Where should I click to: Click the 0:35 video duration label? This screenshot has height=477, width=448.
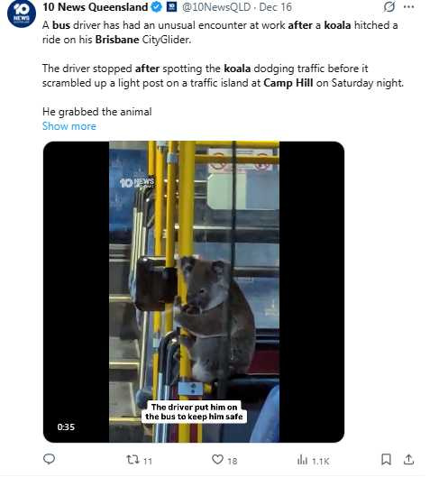(66, 427)
